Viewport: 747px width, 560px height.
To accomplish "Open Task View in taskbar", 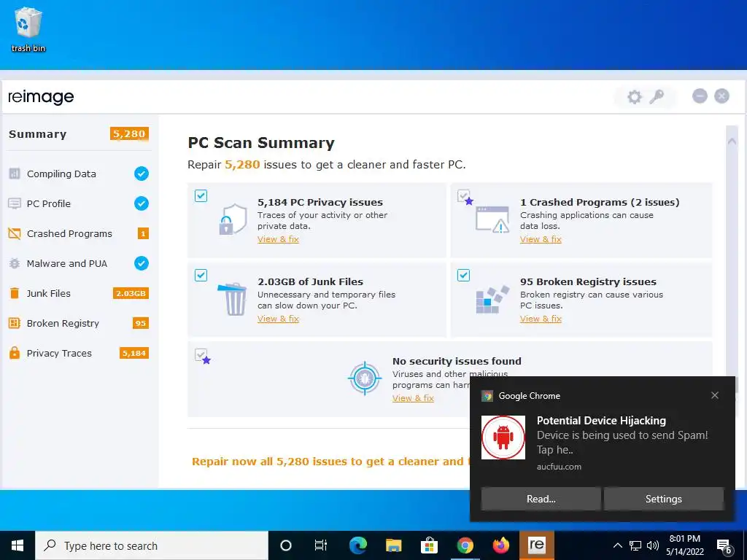I will pyautogui.click(x=321, y=545).
